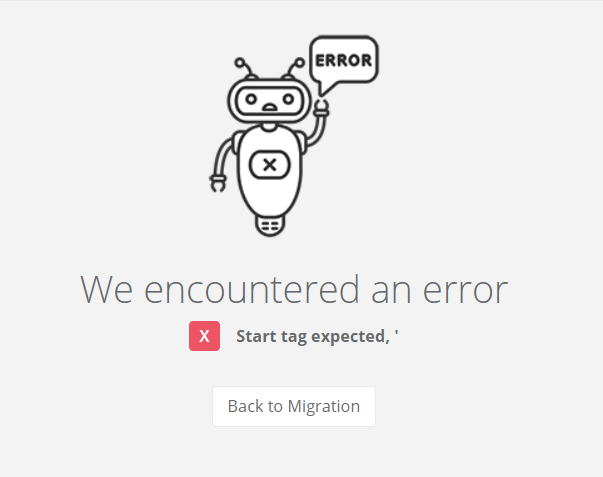Image resolution: width=603 pixels, height=477 pixels.
Task: Click the robot's raised right arm
Action: pos(317,131)
